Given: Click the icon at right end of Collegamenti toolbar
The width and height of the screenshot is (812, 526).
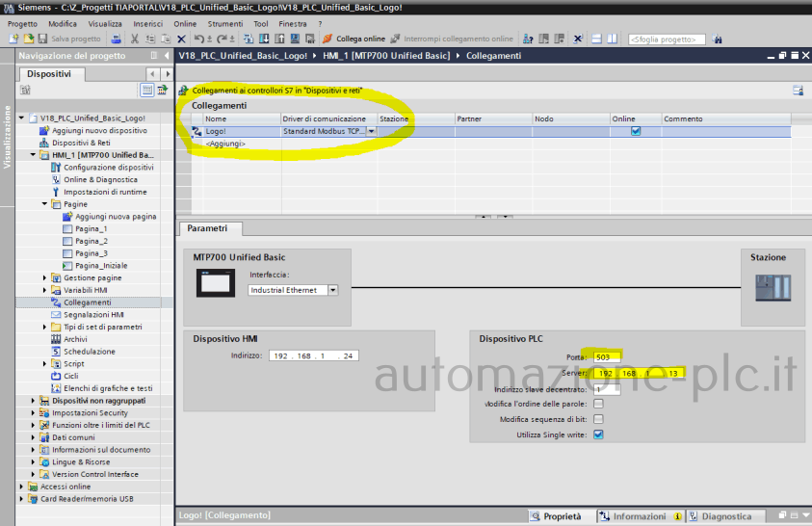Looking at the screenshot, I should pyautogui.click(x=798, y=91).
